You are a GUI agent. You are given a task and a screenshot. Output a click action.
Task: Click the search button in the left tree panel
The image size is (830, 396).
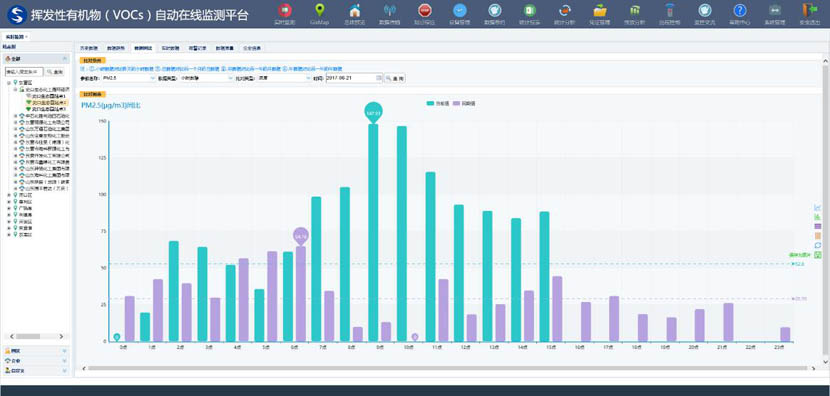[x=55, y=71]
